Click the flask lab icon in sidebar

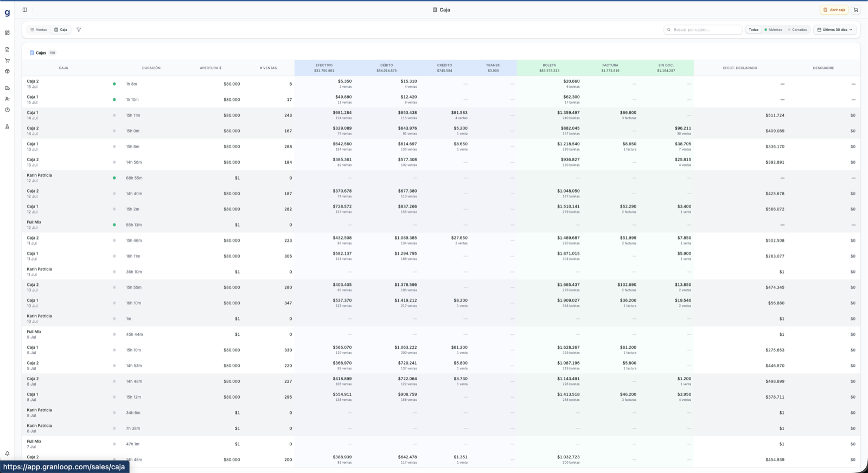click(7, 127)
